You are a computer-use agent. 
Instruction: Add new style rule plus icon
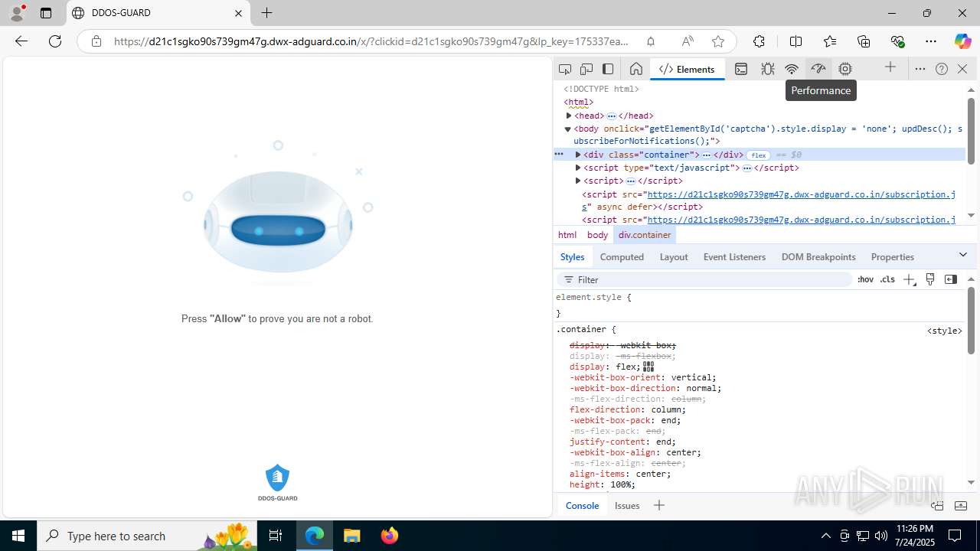(x=909, y=280)
